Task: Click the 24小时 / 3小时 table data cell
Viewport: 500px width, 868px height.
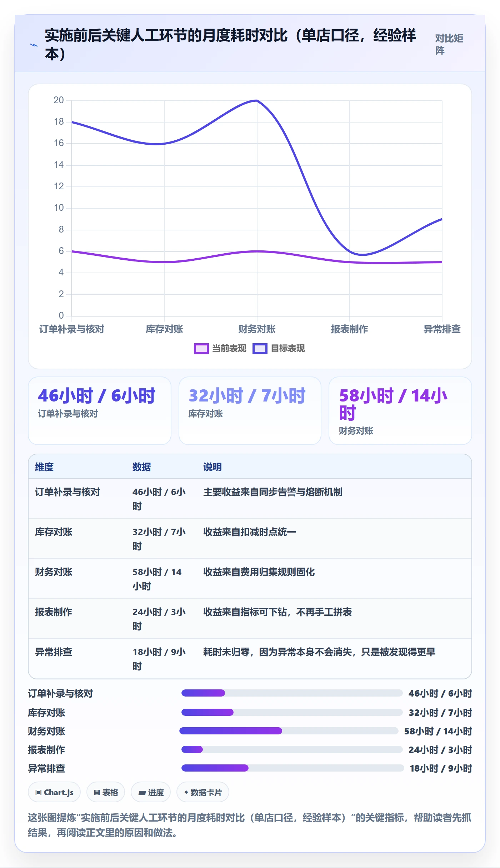Action: click(159, 619)
